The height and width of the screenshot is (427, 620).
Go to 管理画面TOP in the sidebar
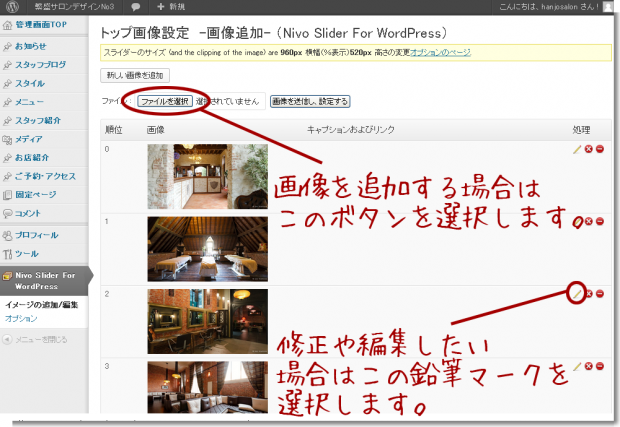[38, 27]
